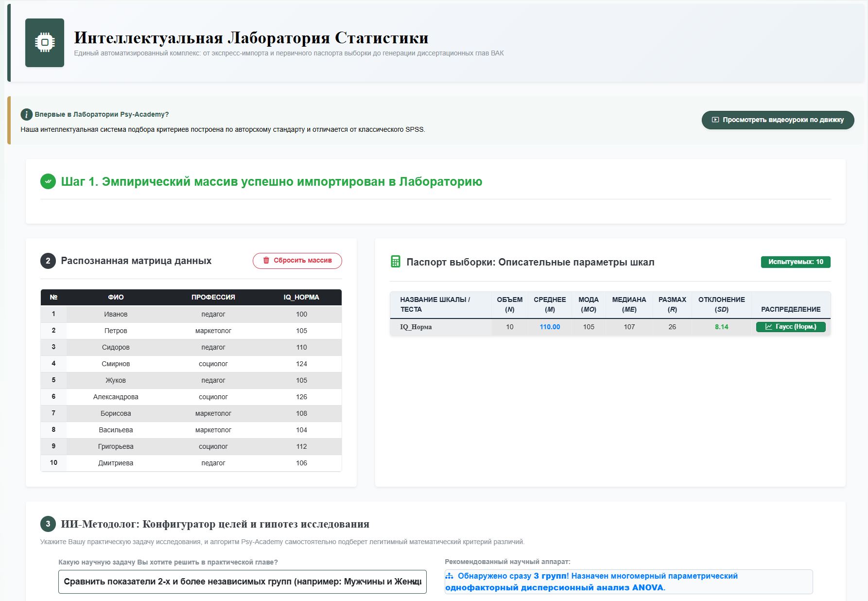Click the groups hierarchy icon by recommendation
Viewport: 868px width, 601px height.
(450, 576)
